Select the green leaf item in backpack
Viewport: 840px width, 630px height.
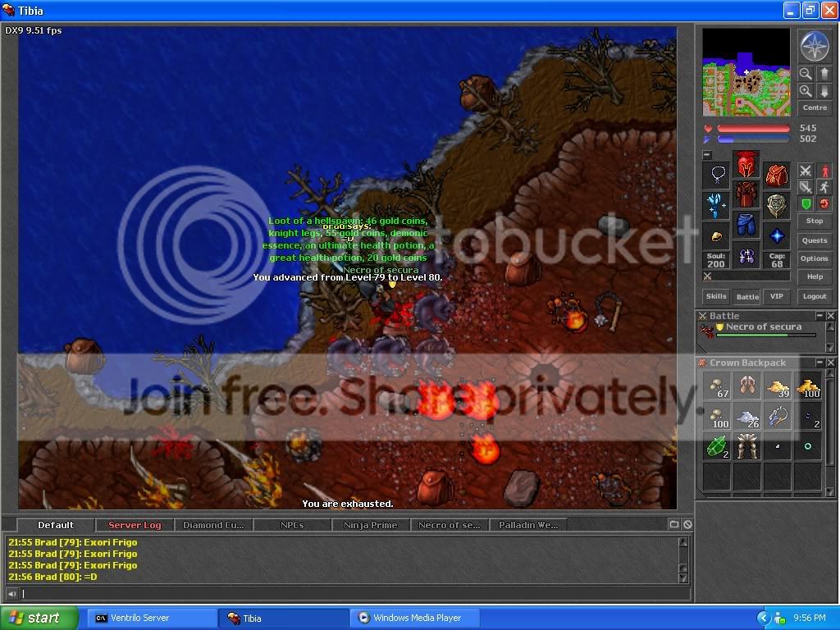(x=717, y=447)
